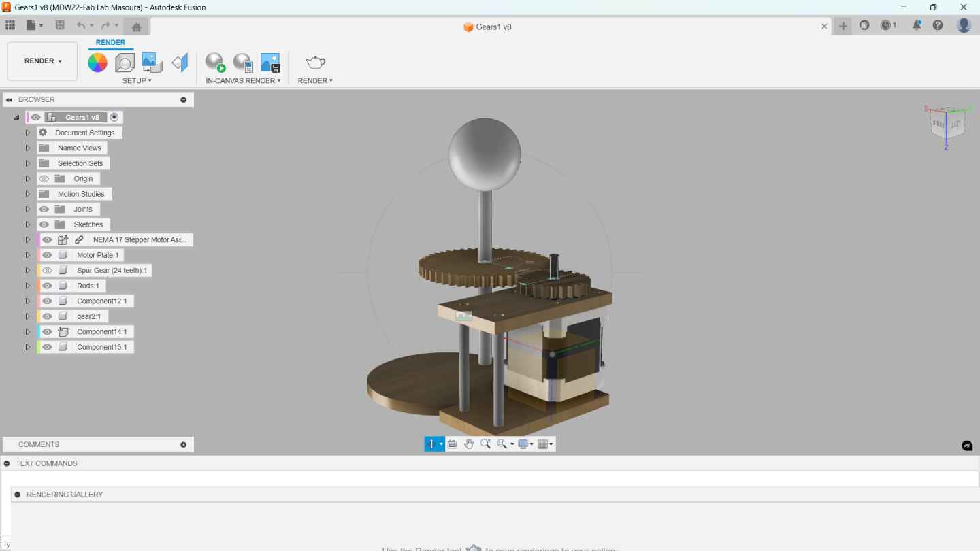This screenshot has width=980, height=551.
Task: Expand Document Settings node
Action: tap(28, 133)
